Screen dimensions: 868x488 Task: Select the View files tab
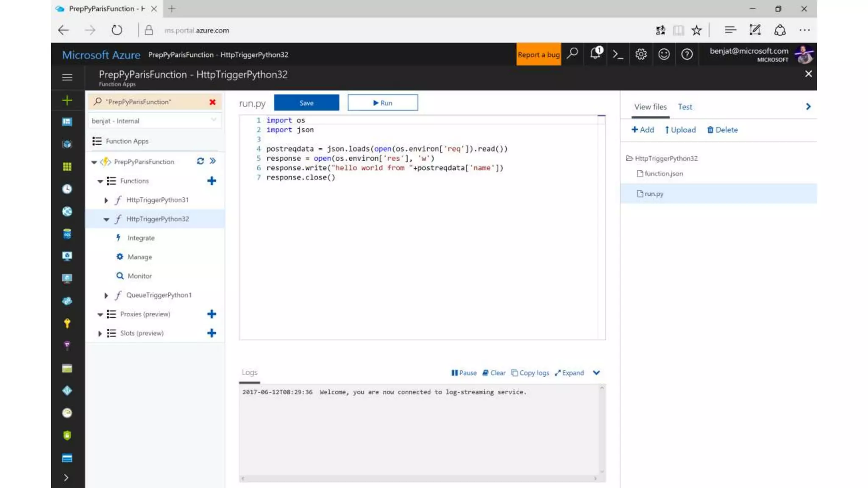650,107
